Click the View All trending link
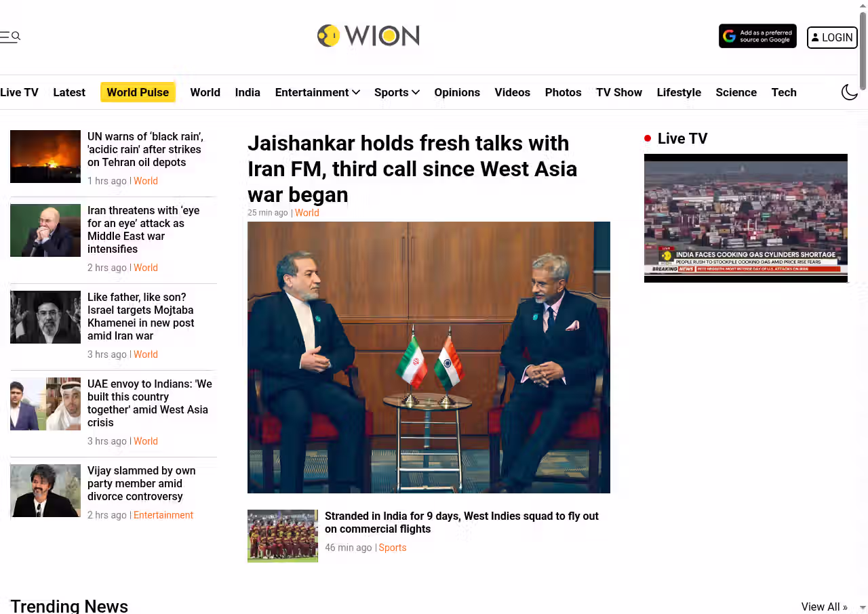 click(x=824, y=607)
